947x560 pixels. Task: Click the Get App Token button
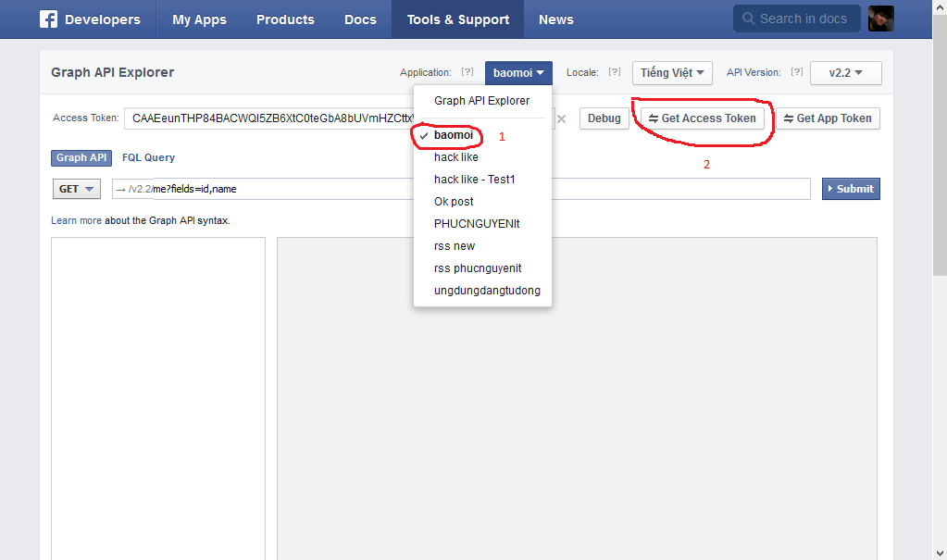828,118
